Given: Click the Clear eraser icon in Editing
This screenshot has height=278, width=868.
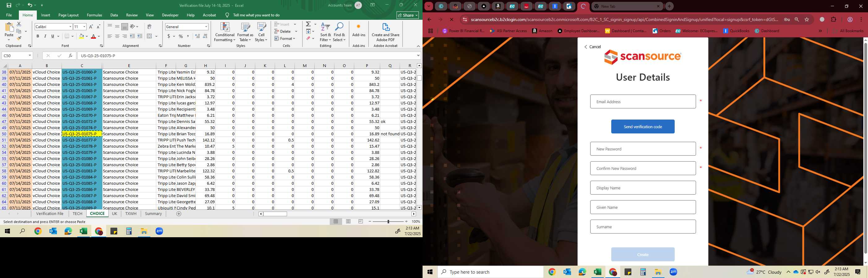Looking at the screenshot, I should click(x=308, y=38).
